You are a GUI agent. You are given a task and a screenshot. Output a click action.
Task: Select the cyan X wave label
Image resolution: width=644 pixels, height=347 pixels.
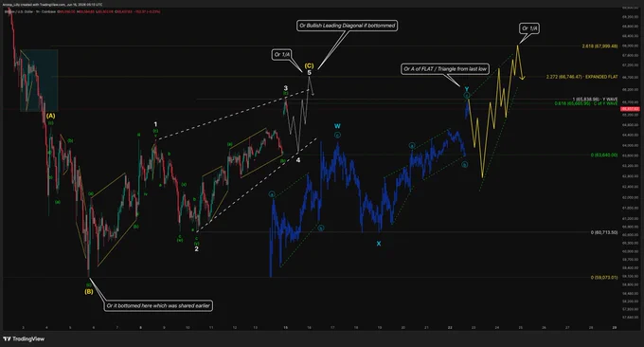379,244
